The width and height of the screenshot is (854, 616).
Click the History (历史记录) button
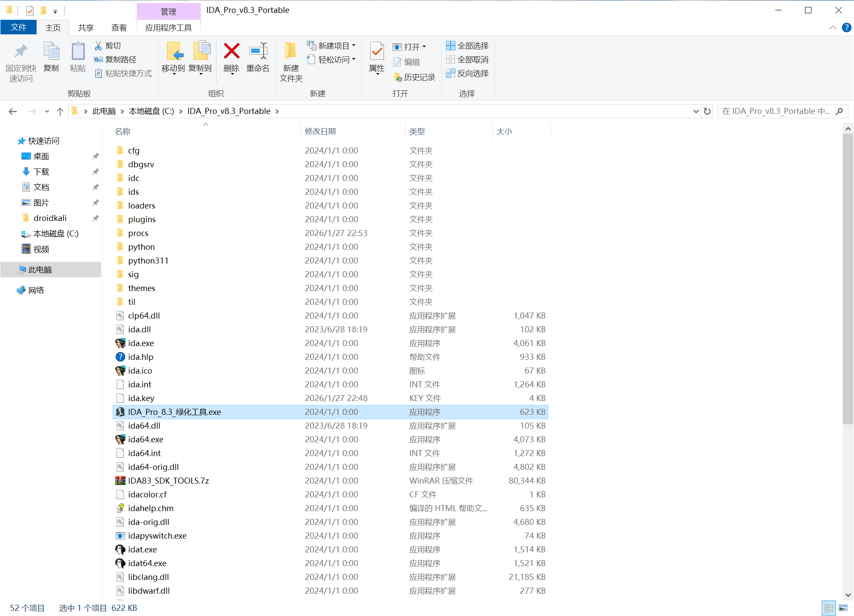pos(415,77)
